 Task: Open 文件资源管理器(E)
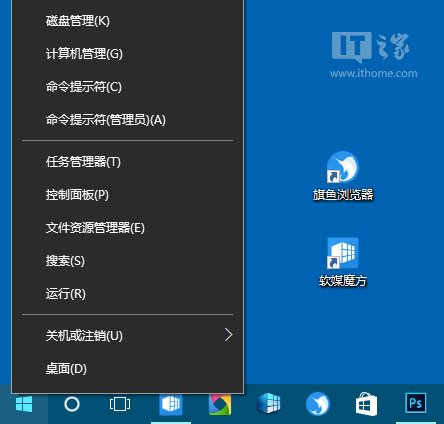pos(128,228)
